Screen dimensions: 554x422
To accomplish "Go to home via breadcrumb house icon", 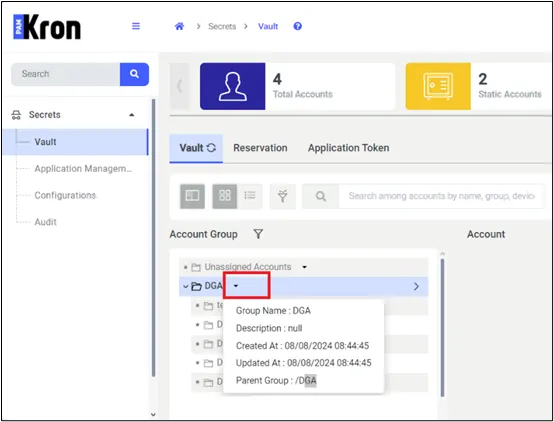I will tap(179, 26).
